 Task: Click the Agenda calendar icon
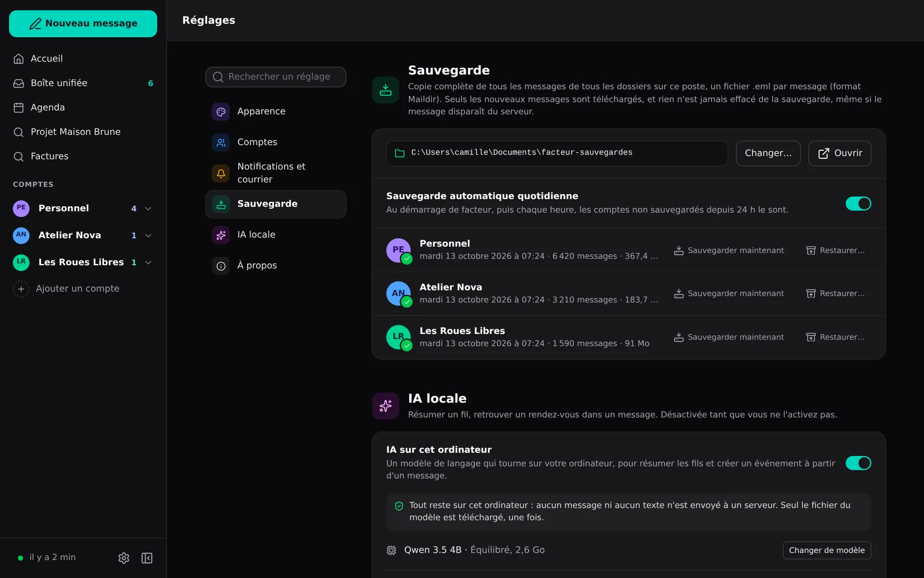tap(18, 107)
